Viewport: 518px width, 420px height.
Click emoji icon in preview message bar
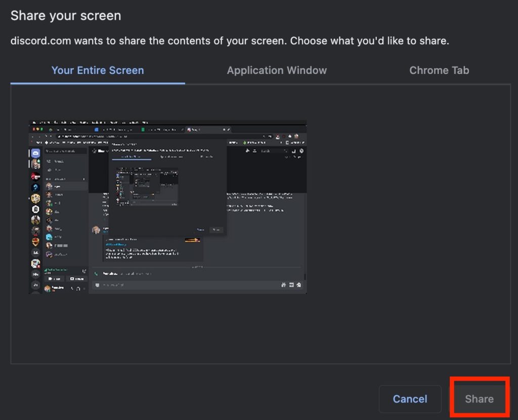(x=299, y=285)
